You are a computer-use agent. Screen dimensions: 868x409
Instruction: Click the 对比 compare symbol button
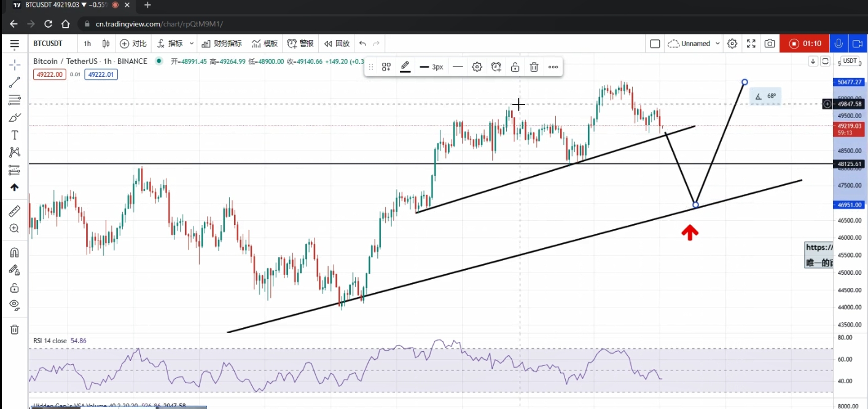click(x=133, y=44)
